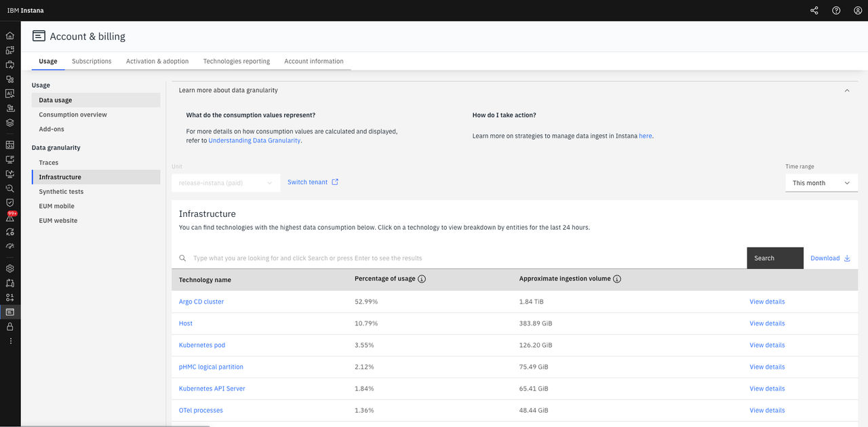Click the IBM Instana logo text
Viewport: 868px width, 427px height.
tap(26, 10)
